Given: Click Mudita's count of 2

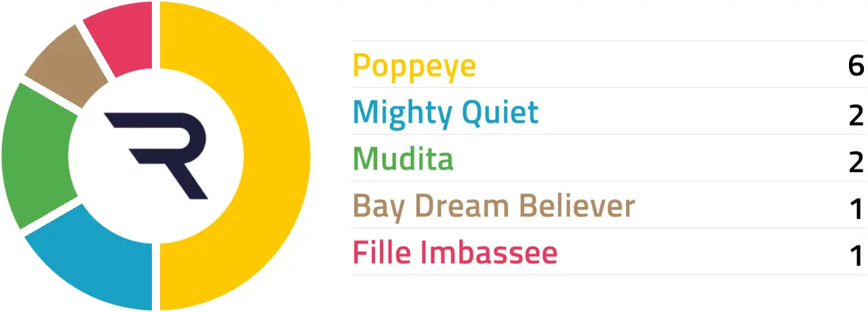Looking at the screenshot, I should point(856,163).
